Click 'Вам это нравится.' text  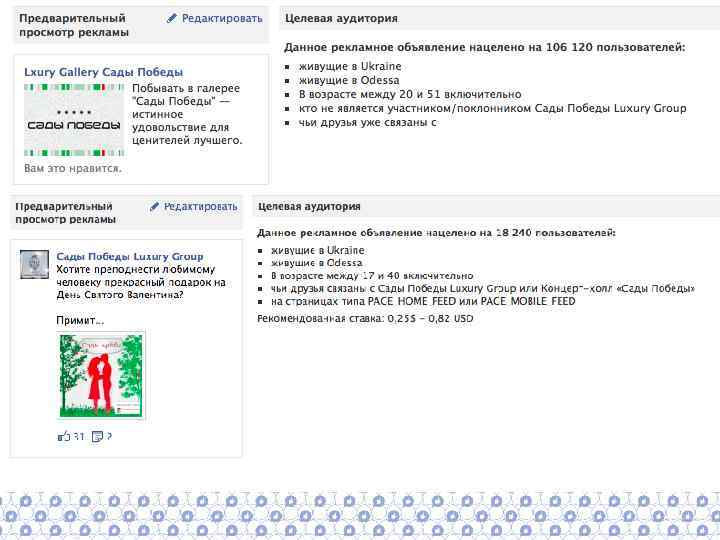[x=73, y=169]
